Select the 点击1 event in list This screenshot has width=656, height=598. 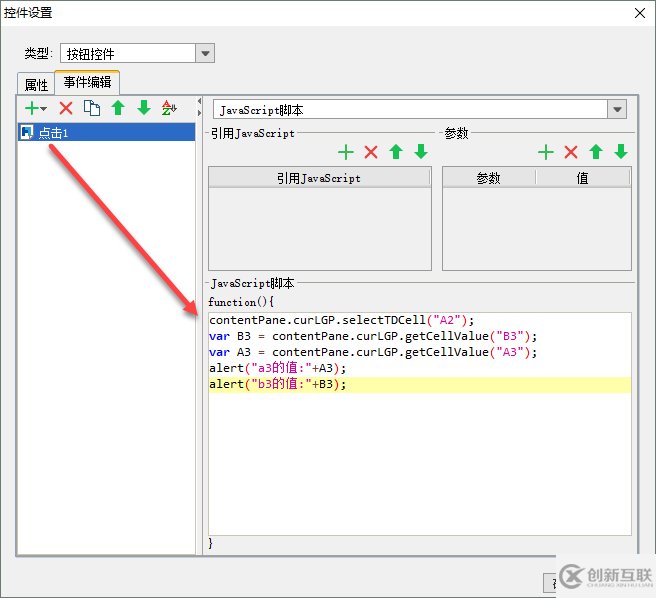[x=106, y=132]
